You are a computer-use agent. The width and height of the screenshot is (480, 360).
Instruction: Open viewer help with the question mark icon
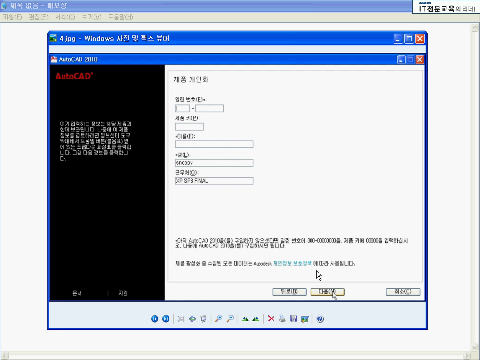[320, 319]
